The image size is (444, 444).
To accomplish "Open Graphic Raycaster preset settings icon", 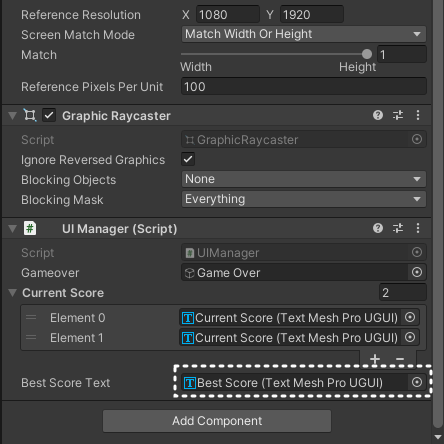I will pyautogui.click(x=398, y=115).
